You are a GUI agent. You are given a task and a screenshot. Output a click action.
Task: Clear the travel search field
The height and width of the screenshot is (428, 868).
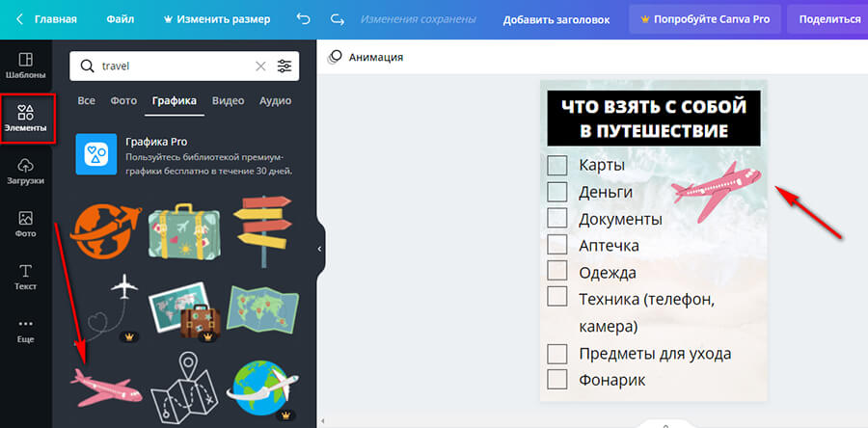(x=260, y=67)
